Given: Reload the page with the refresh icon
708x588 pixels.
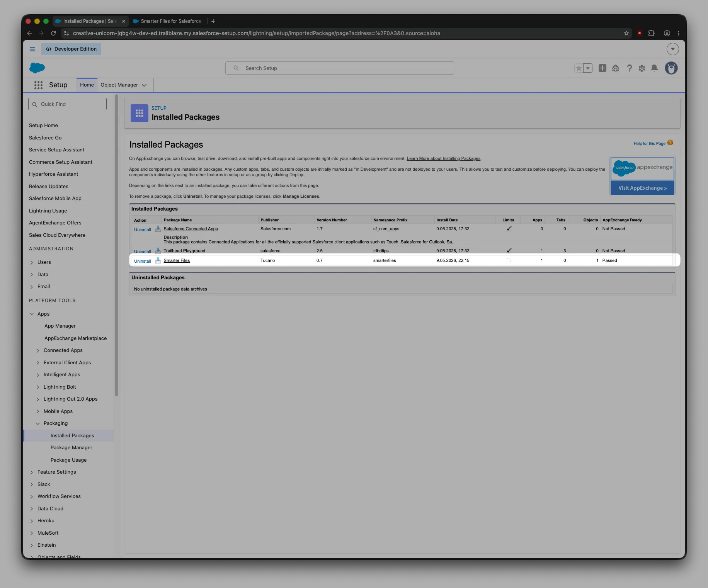Looking at the screenshot, I should [x=53, y=33].
